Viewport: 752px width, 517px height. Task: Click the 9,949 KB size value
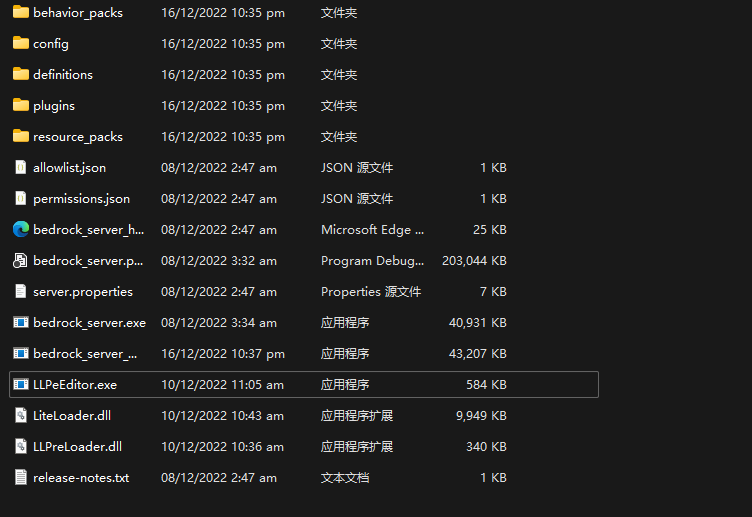pos(482,415)
